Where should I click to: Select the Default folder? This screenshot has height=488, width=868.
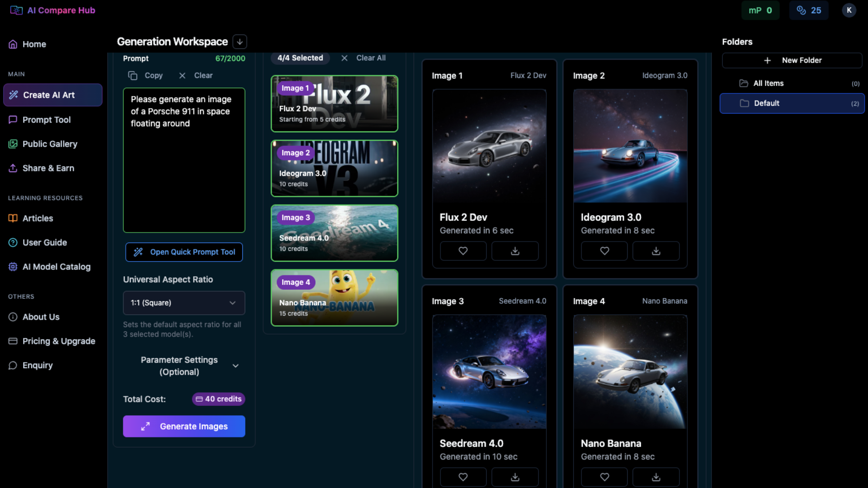tap(792, 103)
